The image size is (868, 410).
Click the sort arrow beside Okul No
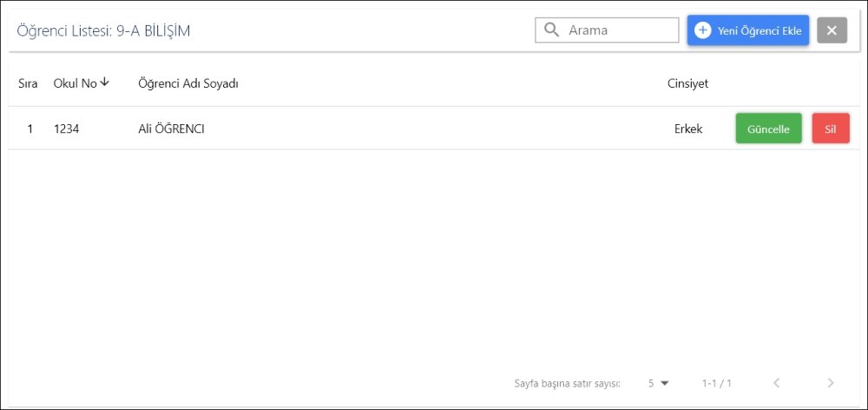click(105, 83)
